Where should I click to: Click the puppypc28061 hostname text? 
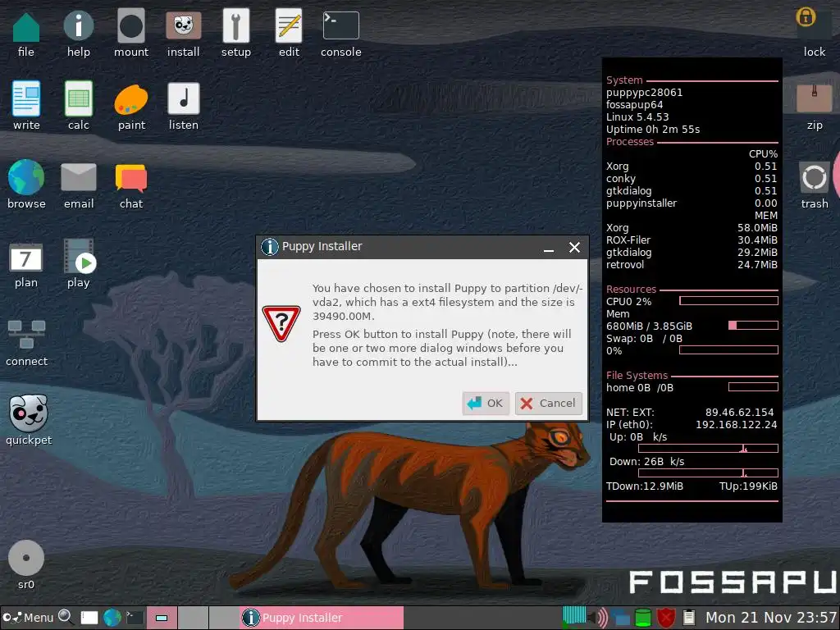[x=645, y=92]
